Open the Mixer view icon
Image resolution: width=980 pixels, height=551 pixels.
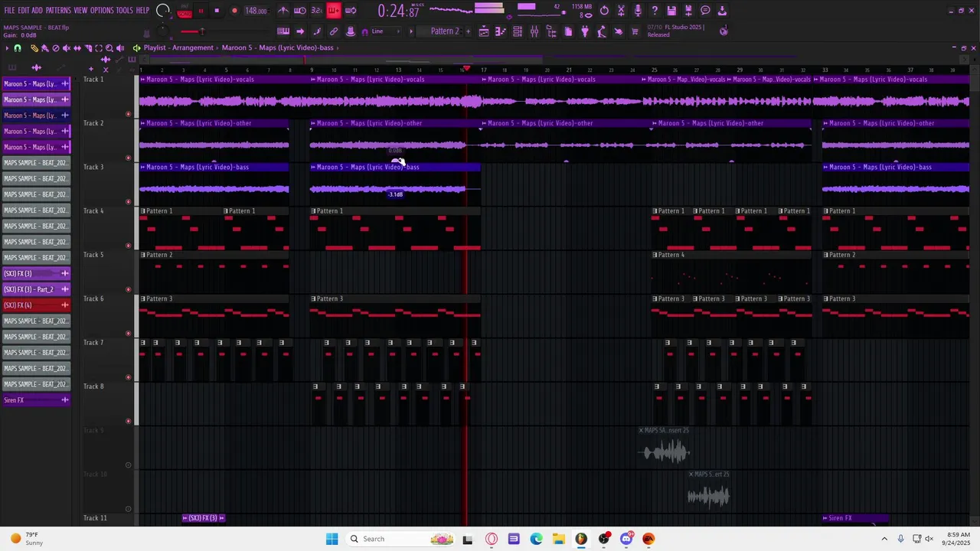(534, 31)
